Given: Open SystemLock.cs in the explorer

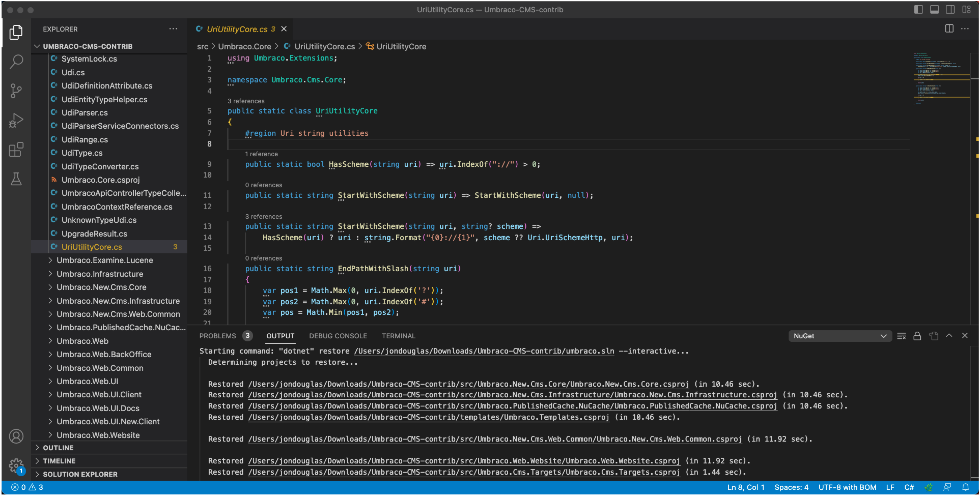Looking at the screenshot, I should coord(89,59).
